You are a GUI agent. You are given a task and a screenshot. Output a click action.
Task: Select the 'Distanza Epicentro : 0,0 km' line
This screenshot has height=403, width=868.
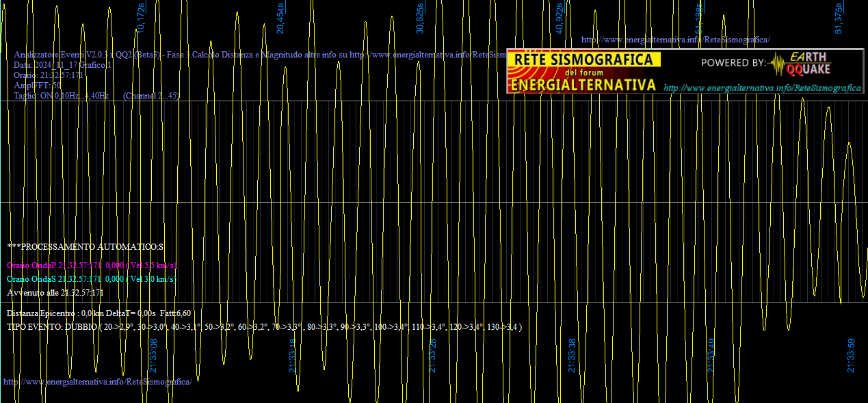[98, 313]
